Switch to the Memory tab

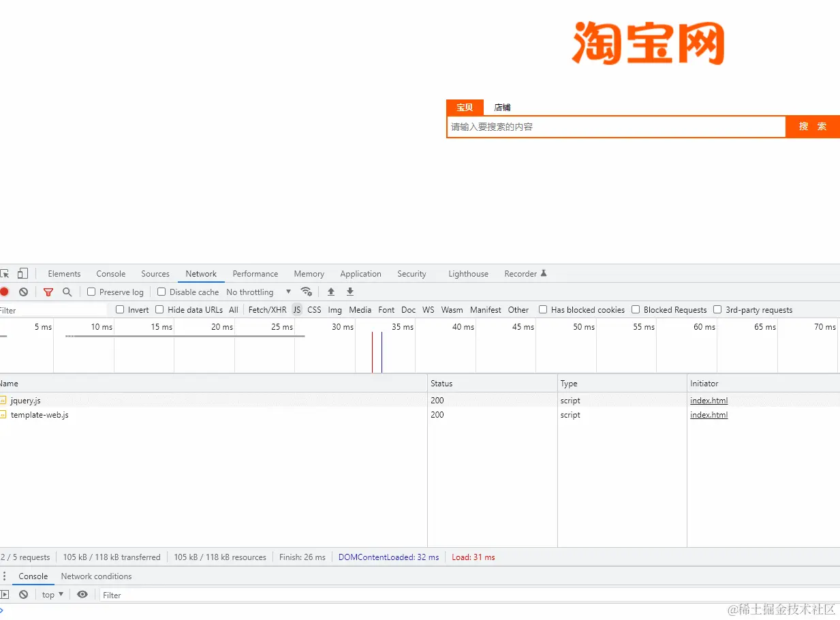click(309, 274)
